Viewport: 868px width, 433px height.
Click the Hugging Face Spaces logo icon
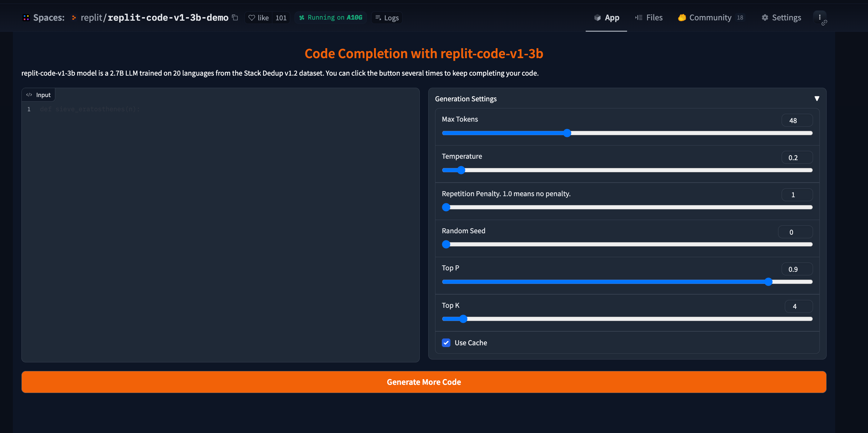[x=26, y=17]
